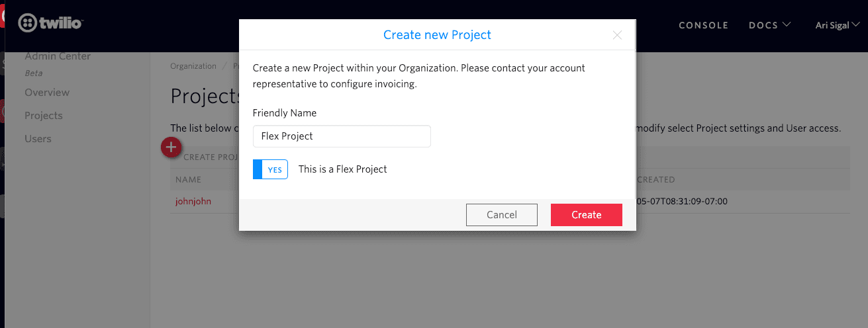This screenshot has height=328, width=868.
Task: Close the Create new Project dialog
Action: (x=617, y=35)
